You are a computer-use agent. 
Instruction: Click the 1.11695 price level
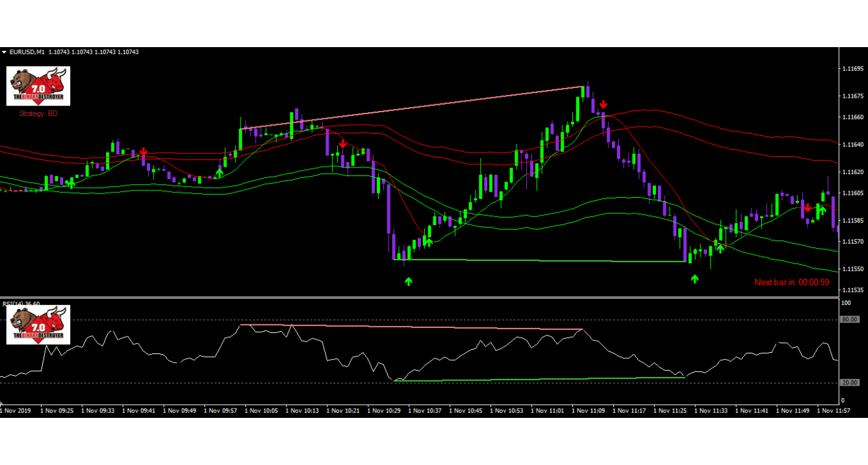pos(854,68)
